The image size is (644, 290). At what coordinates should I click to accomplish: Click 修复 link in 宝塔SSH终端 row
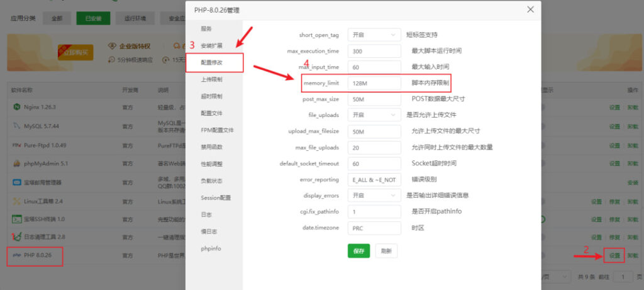click(614, 220)
